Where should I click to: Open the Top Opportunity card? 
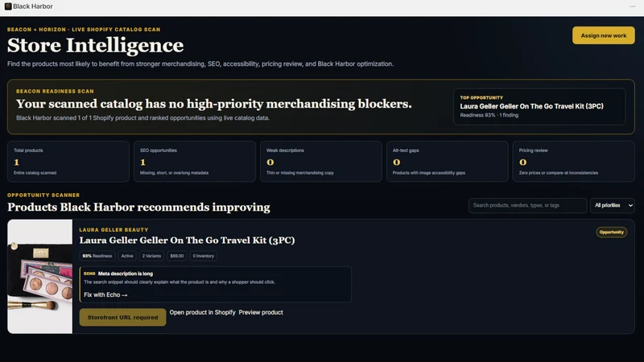tap(539, 106)
